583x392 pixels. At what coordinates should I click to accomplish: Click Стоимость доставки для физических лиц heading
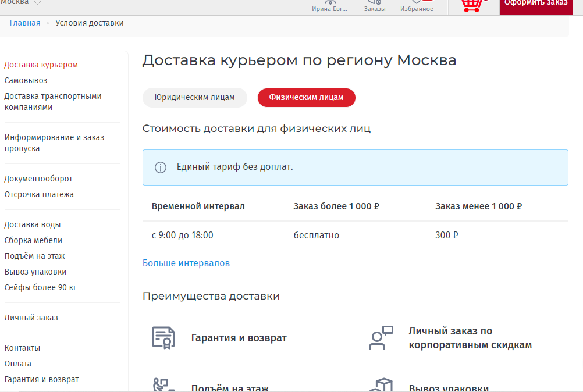[257, 129]
